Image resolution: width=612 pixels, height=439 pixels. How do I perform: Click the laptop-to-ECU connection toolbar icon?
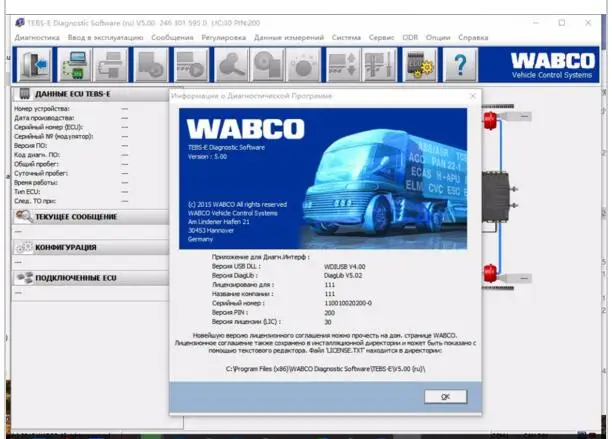tap(75, 65)
